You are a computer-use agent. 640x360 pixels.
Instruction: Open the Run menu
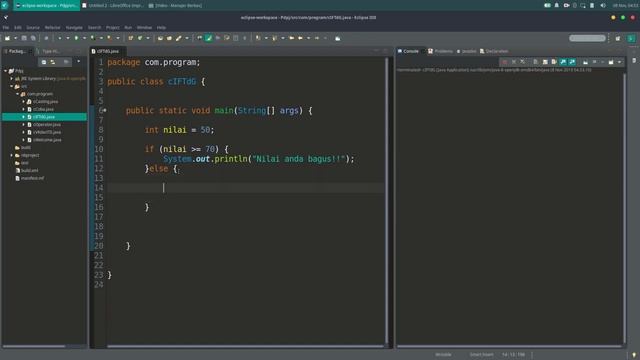click(128, 28)
